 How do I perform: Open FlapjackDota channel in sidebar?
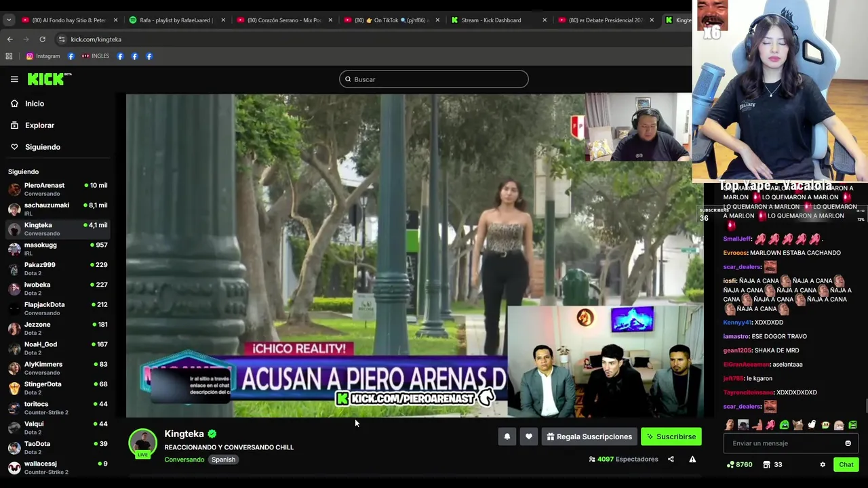point(58,308)
